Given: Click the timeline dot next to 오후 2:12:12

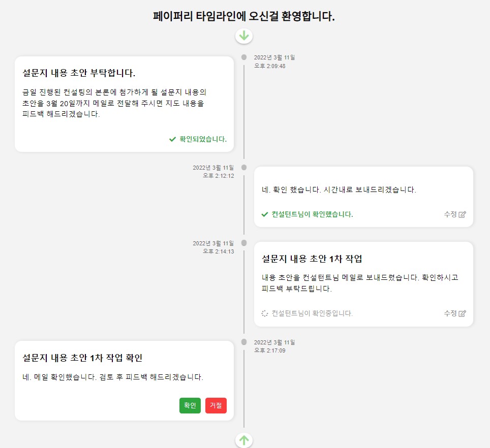Looking at the screenshot, I should 244,167.
